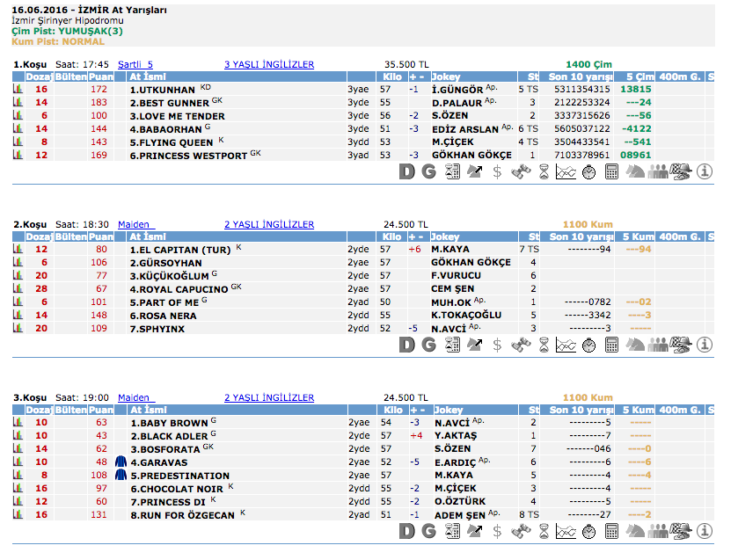Viewport: 738px width, 560px height.
Task: Click the stopwatch icon under race 2
Action: [x=589, y=345]
